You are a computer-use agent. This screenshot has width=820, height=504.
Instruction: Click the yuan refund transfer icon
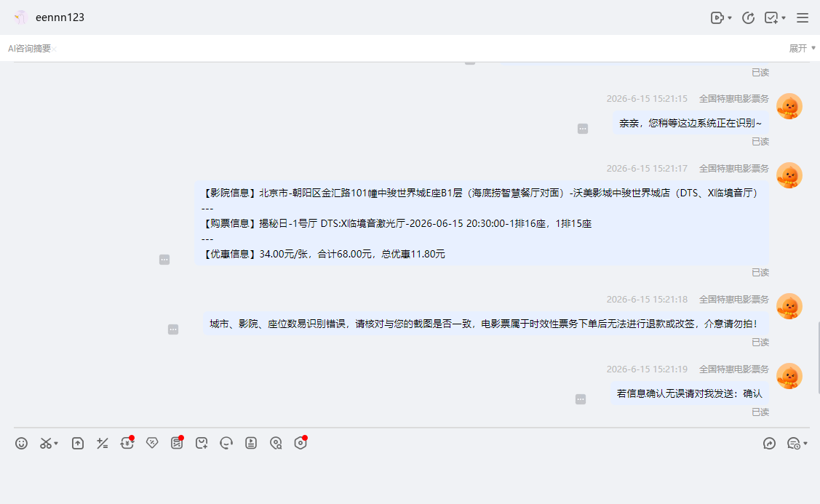click(127, 444)
